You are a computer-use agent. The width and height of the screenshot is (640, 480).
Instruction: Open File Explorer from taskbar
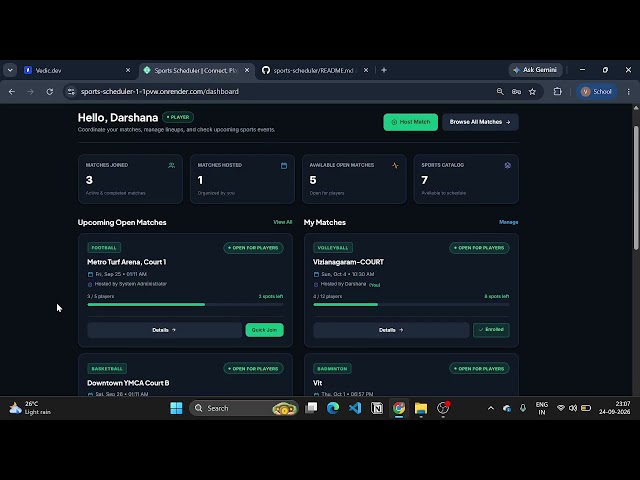click(421, 408)
